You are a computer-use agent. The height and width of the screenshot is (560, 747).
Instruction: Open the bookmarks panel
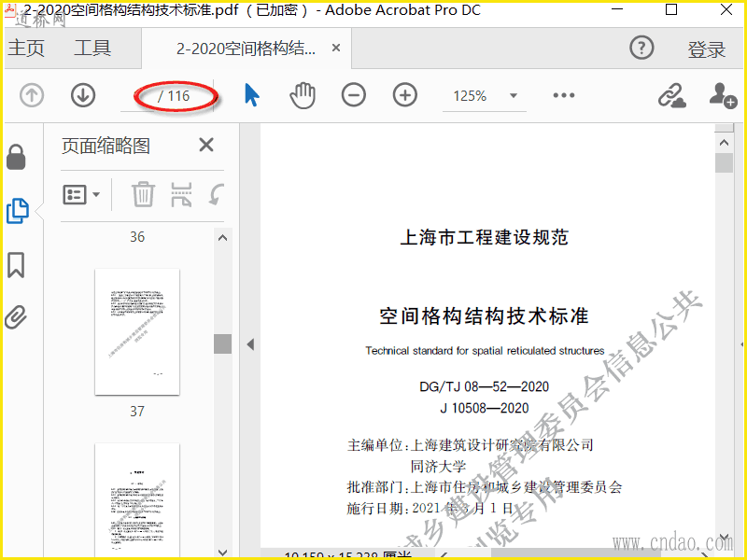click(x=16, y=265)
